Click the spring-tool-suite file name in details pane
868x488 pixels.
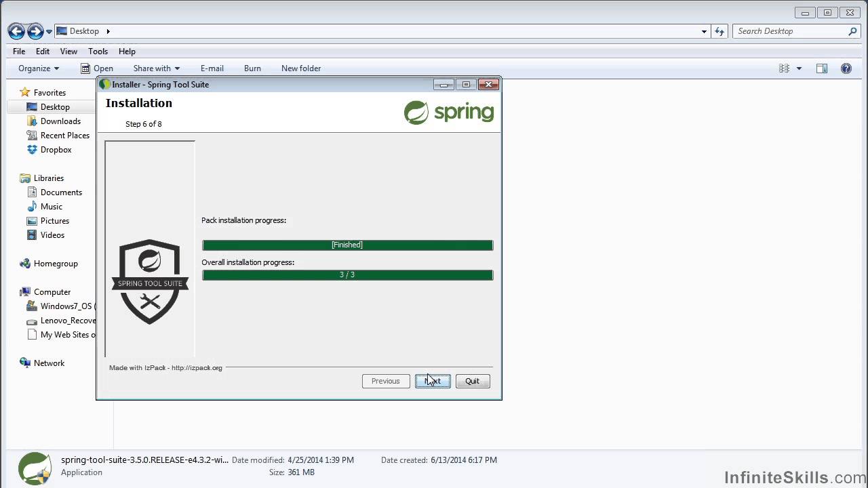click(145, 460)
